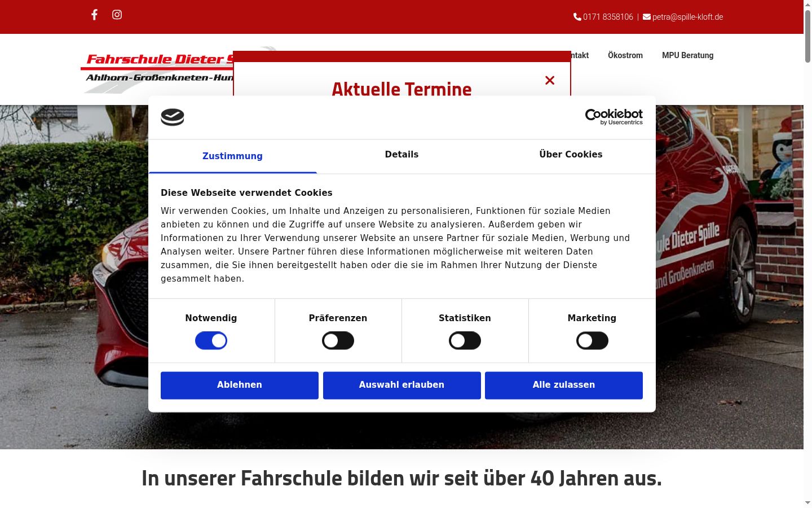
Task: Open the MPU Beratung menu item
Action: (687, 55)
